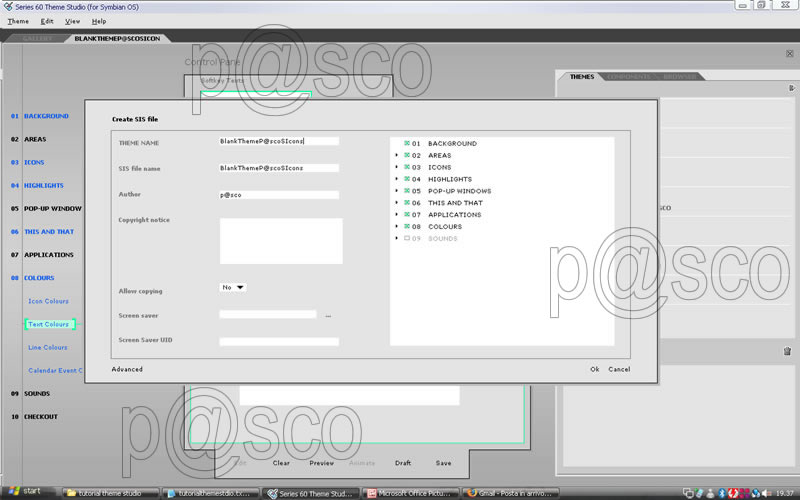
Task: Expand the 02 AREAS tree arrow
Action: (x=397, y=155)
